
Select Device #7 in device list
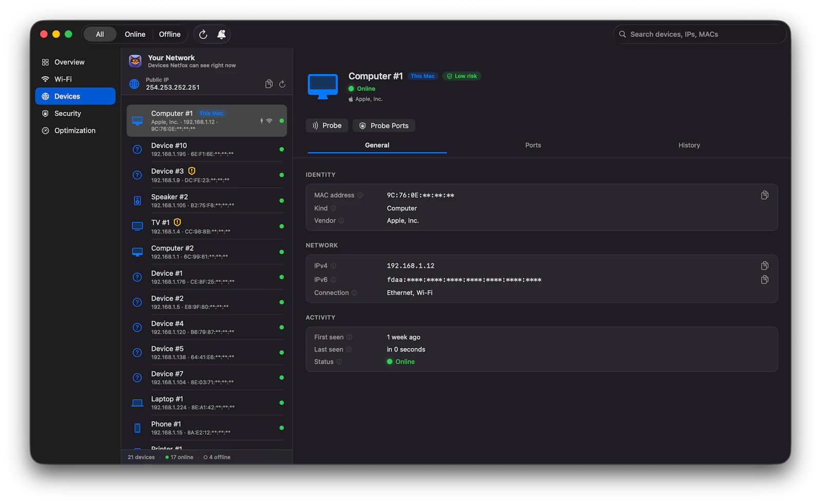coord(207,378)
